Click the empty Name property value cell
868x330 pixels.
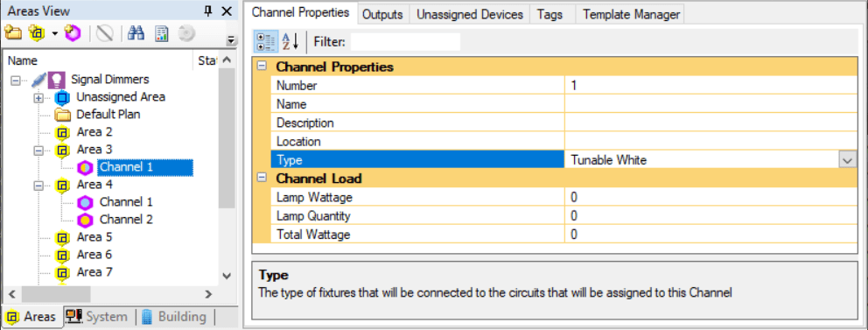point(710,104)
